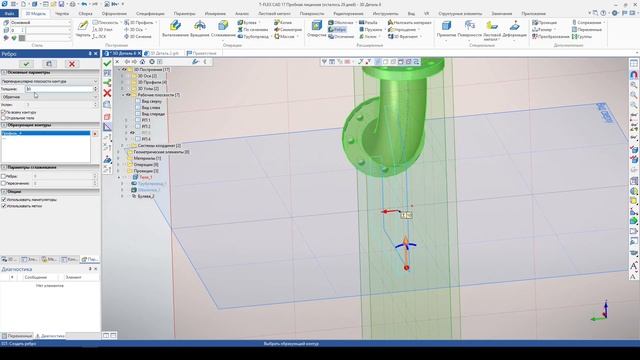The height and width of the screenshot is (360, 640).
Task: Click the magnet snap icon on right toolbar
Action: click(633, 75)
